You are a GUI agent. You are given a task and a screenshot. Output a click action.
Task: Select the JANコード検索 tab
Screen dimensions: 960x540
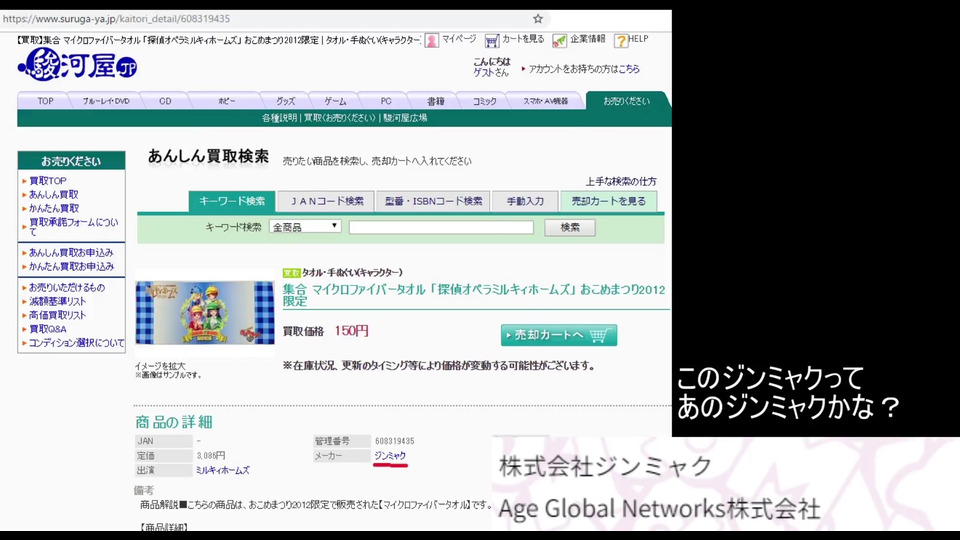[327, 201]
